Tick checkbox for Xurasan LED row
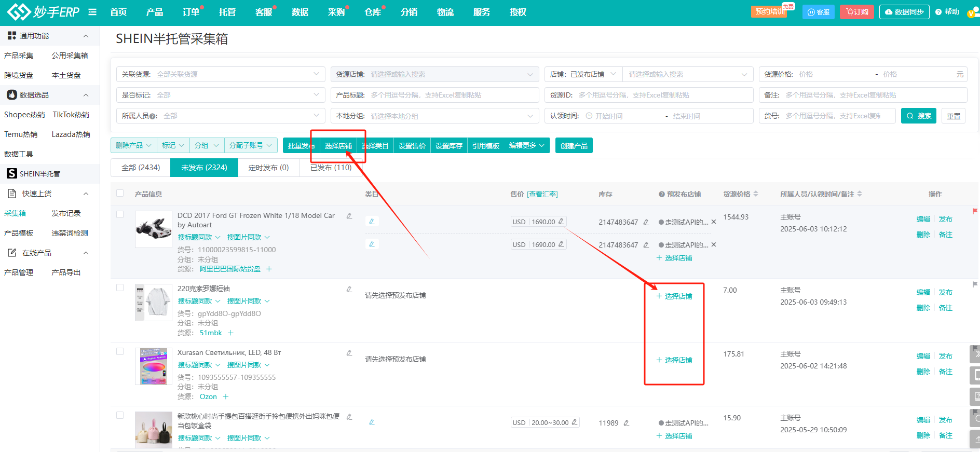Image resolution: width=980 pixels, height=452 pixels. [120, 351]
